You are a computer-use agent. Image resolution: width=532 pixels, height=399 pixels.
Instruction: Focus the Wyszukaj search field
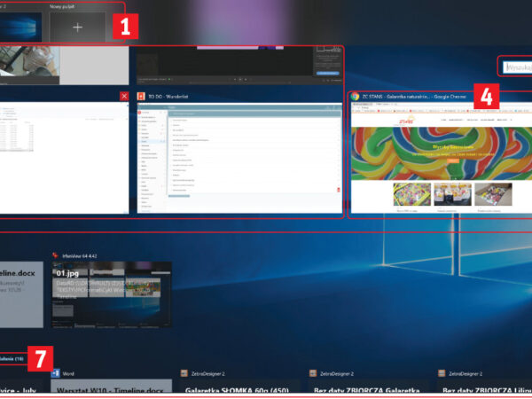[517, 66]
